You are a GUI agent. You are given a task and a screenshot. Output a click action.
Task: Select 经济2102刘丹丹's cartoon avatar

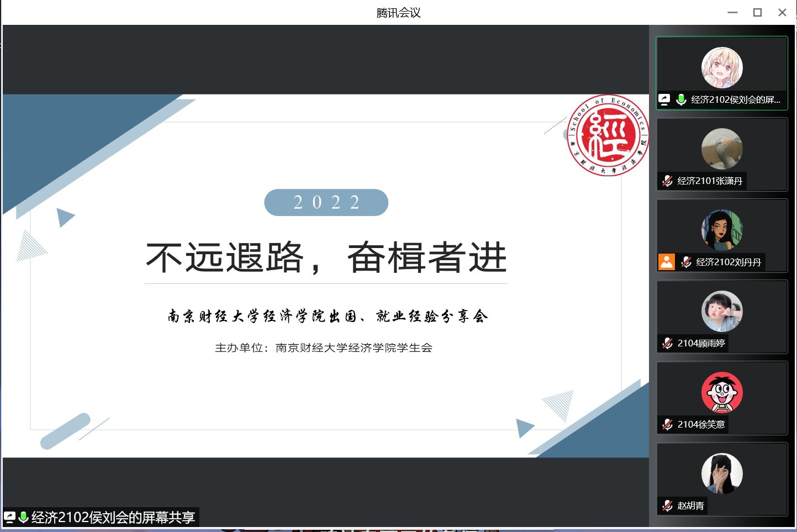[x=722, y=230]
